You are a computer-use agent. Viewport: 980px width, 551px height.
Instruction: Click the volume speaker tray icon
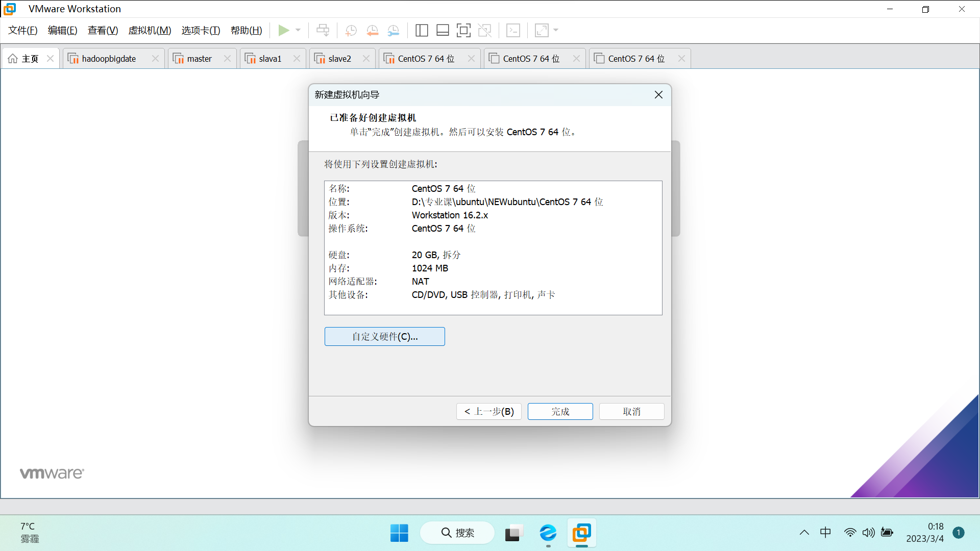(868, 533)
